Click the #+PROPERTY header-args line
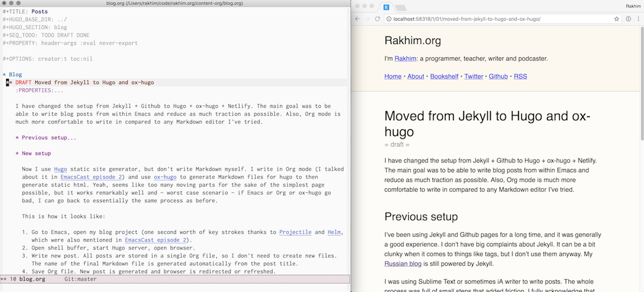 70,43
